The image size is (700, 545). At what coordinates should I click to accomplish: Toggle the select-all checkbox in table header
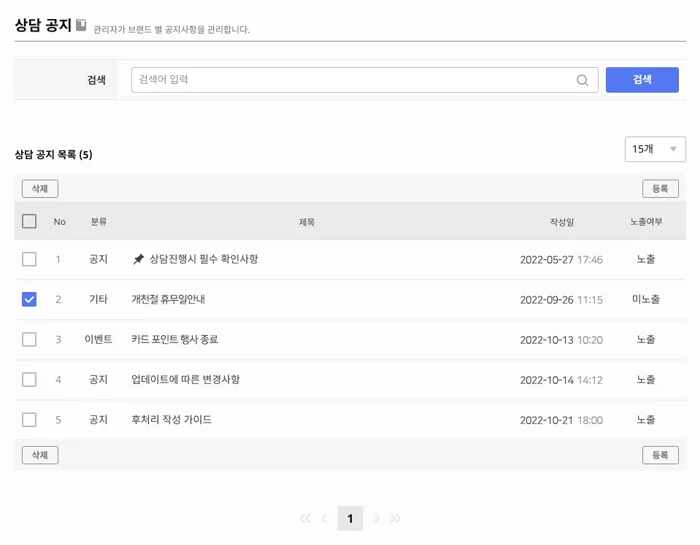(29, 221)
